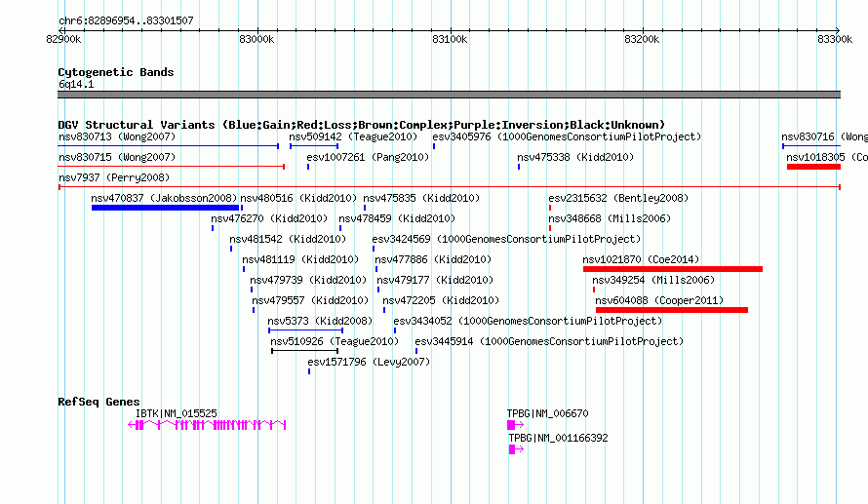Click nsv479739 (Kidd2010) label

pyautogui.click(x=308, y=280)
